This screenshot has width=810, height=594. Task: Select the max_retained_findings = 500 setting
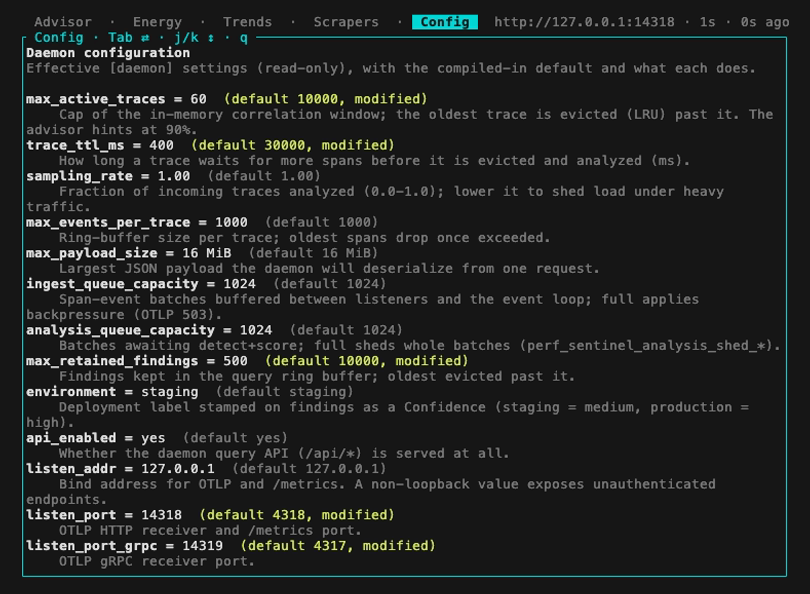coord(137,361)
